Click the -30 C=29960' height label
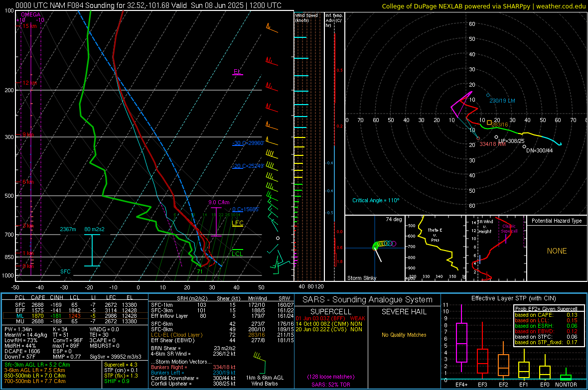Screen dimensions: 588x390 [248, 143]
